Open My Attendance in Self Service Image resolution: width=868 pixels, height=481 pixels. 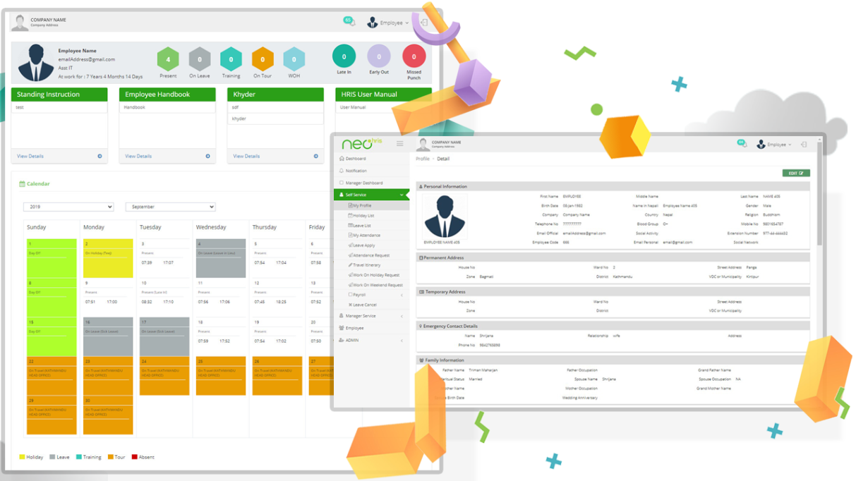366,236
